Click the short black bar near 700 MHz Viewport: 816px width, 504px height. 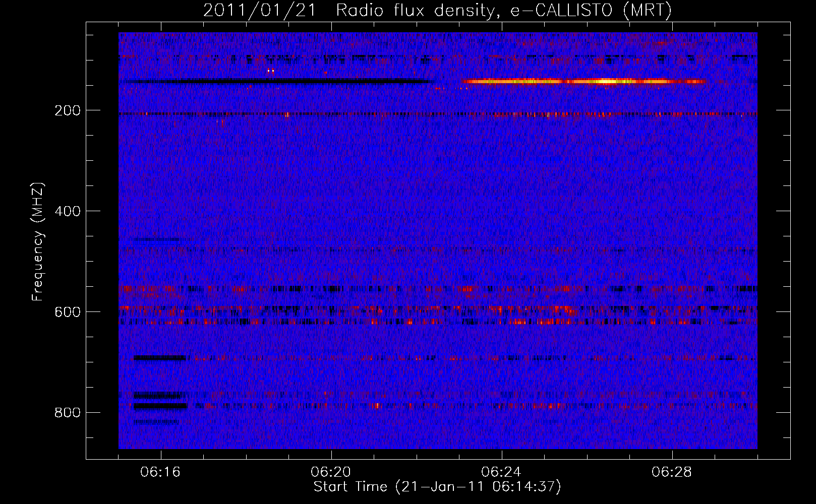[x=159, y=358]
